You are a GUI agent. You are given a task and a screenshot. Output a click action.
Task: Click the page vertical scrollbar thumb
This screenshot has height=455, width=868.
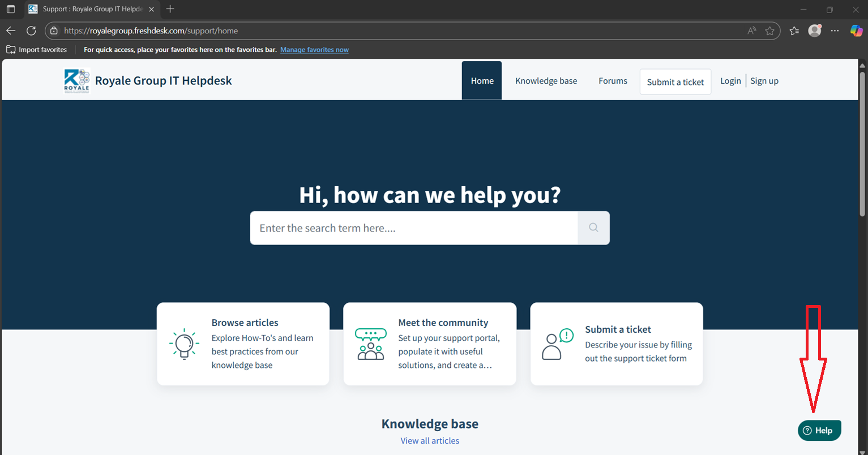coord(862,143)
